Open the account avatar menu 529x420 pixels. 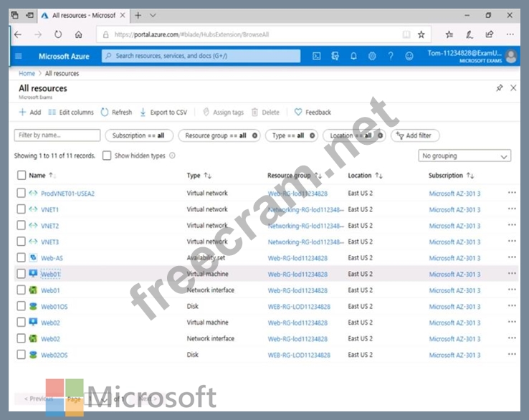pos(512,57)
